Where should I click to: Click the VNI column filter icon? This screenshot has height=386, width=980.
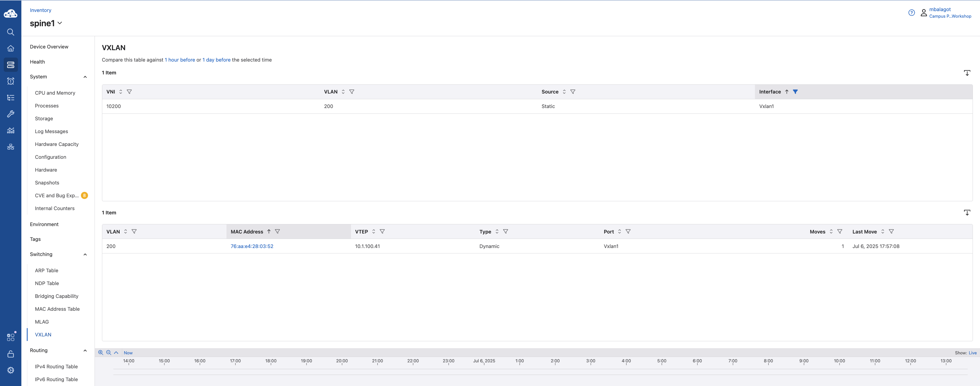129,92
